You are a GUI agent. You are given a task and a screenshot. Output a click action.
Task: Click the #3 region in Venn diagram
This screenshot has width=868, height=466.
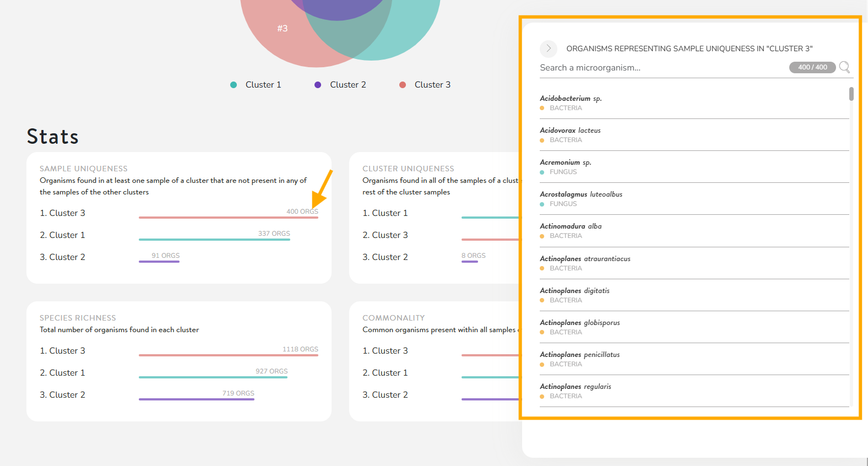(282, 28)
